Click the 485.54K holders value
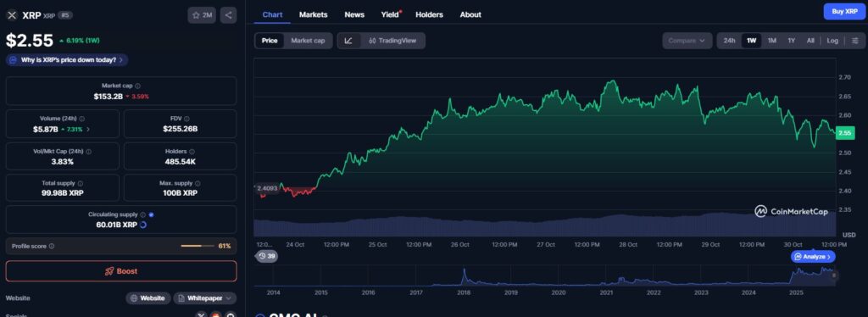This screenshot has height=317, width=868. [x=181, y=162]
